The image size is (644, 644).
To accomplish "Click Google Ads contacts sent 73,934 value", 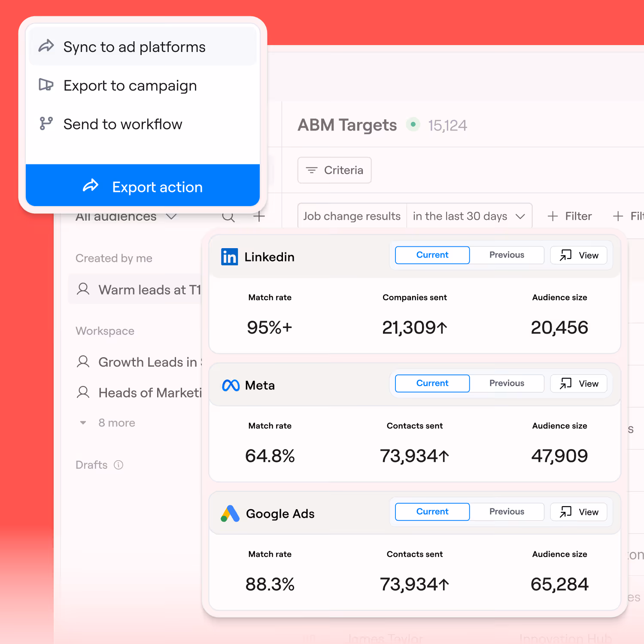I will click(x=415, y=584).
